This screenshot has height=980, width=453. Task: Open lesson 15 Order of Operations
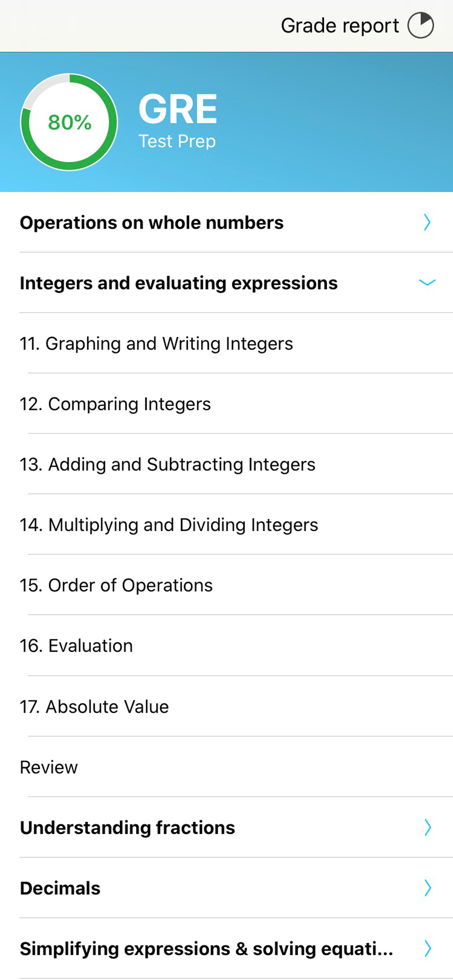(x=116, y=586)
